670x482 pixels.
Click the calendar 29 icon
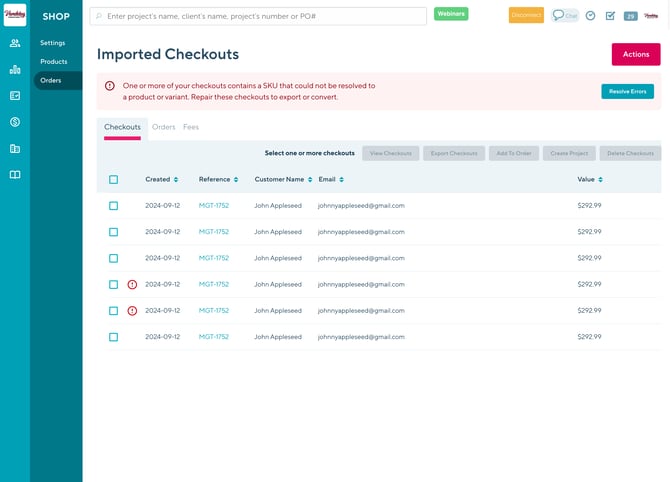[x=631, y=16]
